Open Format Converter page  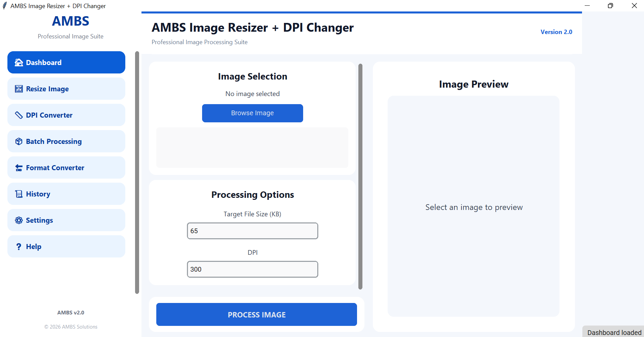pyautogui.click(x=66, y=167)
